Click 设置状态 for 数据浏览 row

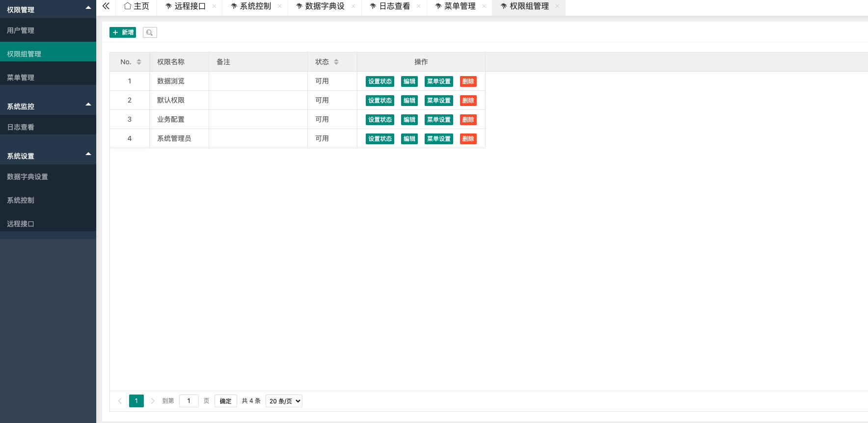pos(380,81)
